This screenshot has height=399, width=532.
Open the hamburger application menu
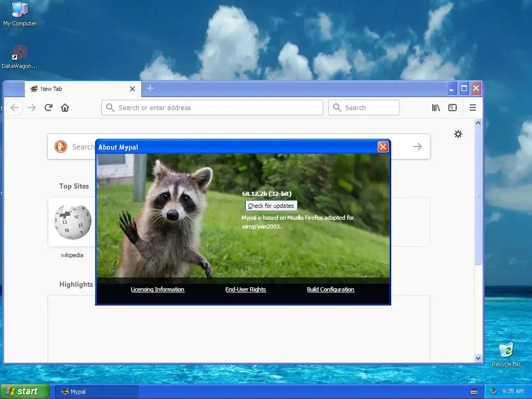pos(473,108)
